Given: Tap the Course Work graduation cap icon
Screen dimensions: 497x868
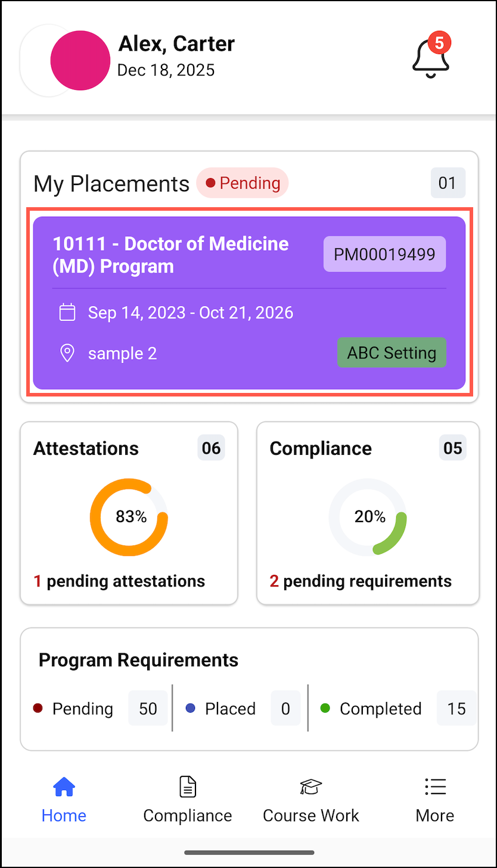Looking at the screenshot, I should click(x=310, y=787).
